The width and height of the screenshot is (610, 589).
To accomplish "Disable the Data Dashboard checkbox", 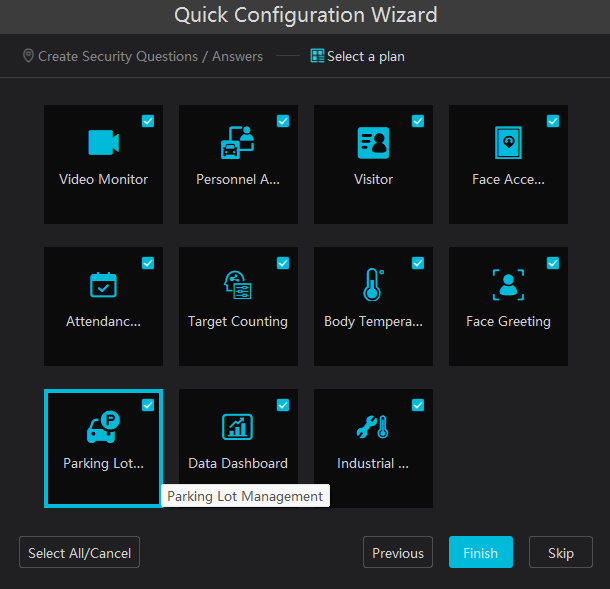I will (283, 405).
